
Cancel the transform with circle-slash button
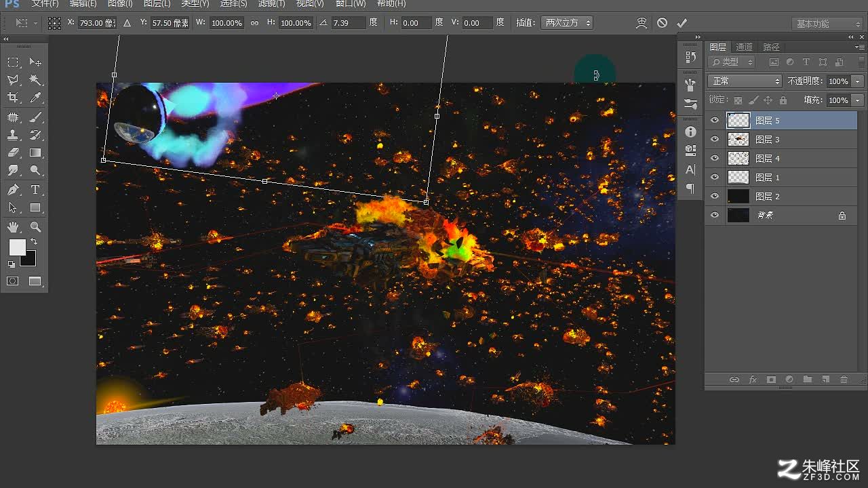point(662,23)
